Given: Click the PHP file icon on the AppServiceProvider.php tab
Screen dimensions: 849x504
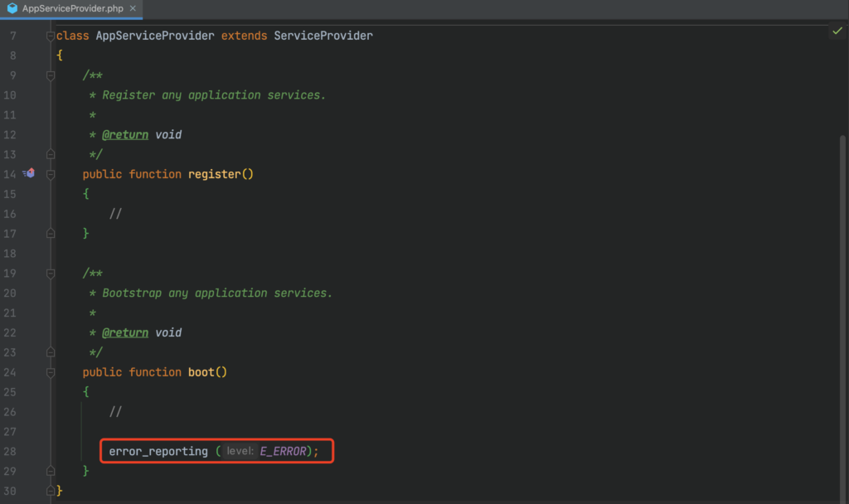Looking at the screenshot, I should (x=12, y=8).
